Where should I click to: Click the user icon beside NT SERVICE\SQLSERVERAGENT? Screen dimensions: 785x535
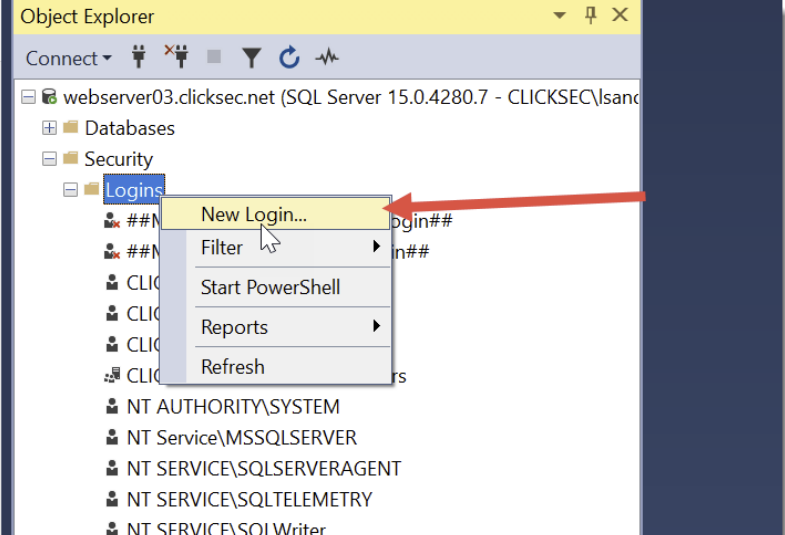[112, 468]
